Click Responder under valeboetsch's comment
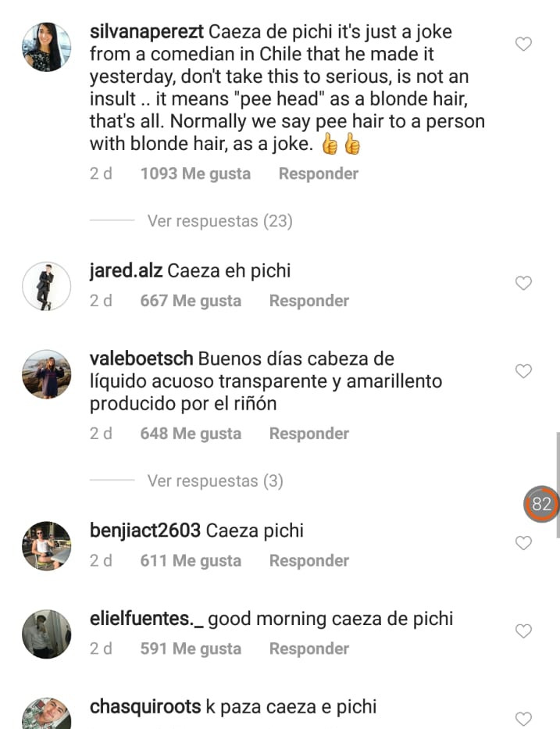This screenshot has width=560, height=729. tap(309, 434)
